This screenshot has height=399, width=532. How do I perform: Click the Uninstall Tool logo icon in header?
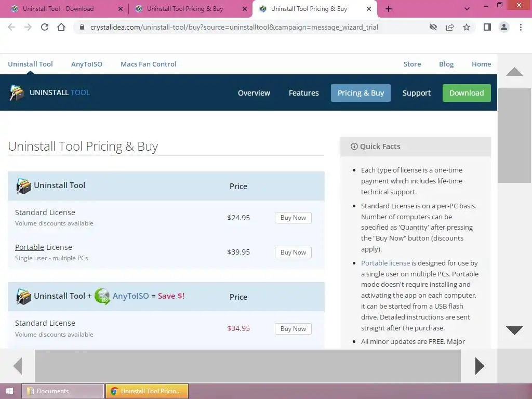[17, 92]
